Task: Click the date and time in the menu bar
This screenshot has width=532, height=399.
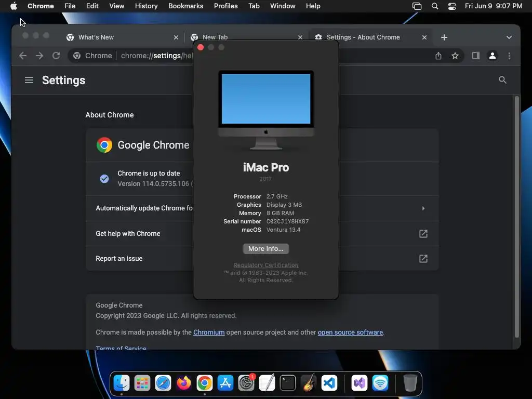Action: tap(494, 6)
